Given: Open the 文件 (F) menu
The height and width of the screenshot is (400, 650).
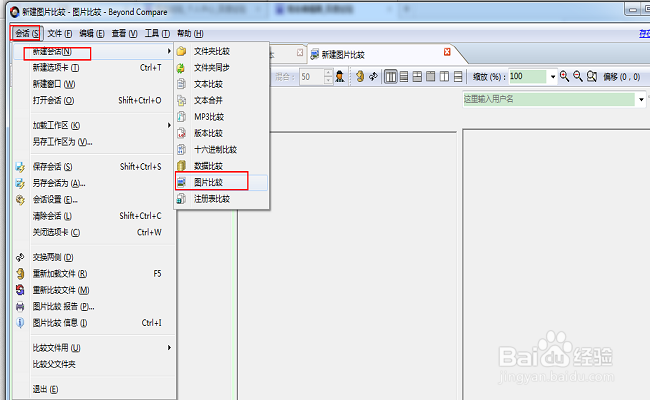Looking at the screenshot, I should (60, 34).
